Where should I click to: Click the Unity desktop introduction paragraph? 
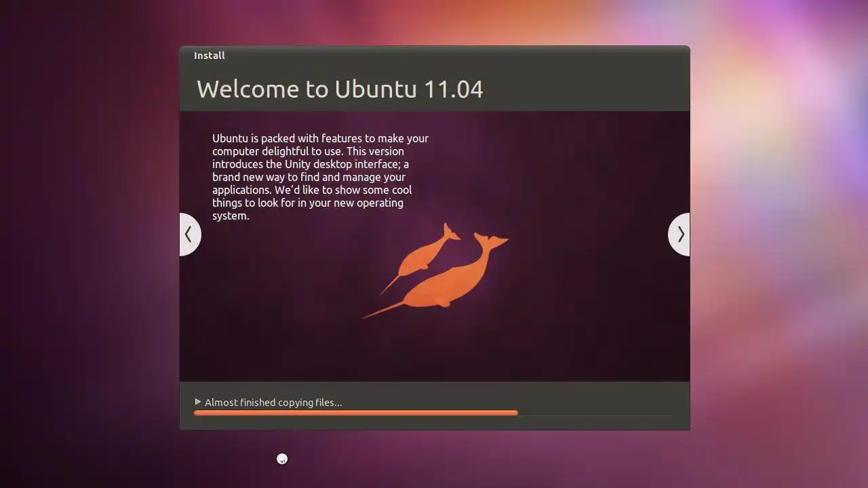320,177
